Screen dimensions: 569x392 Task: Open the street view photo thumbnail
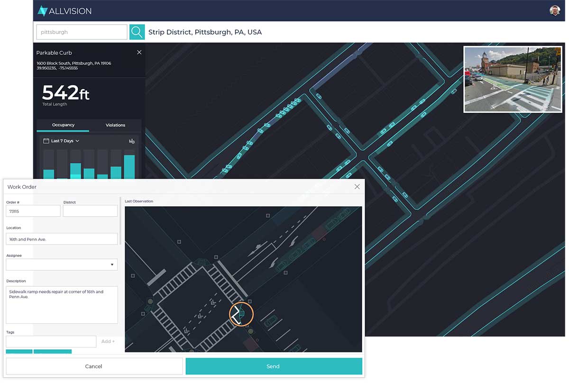click(x=513, y=79)
